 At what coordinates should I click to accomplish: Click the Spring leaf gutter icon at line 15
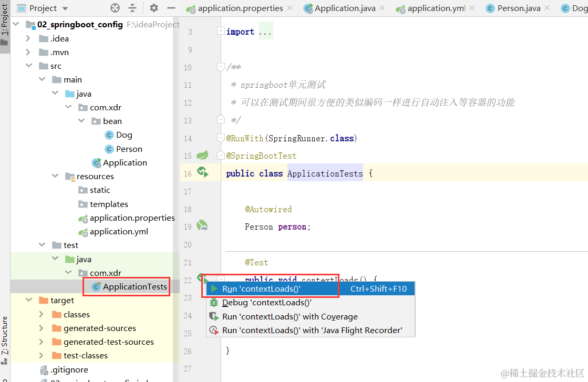coord(202,155)
